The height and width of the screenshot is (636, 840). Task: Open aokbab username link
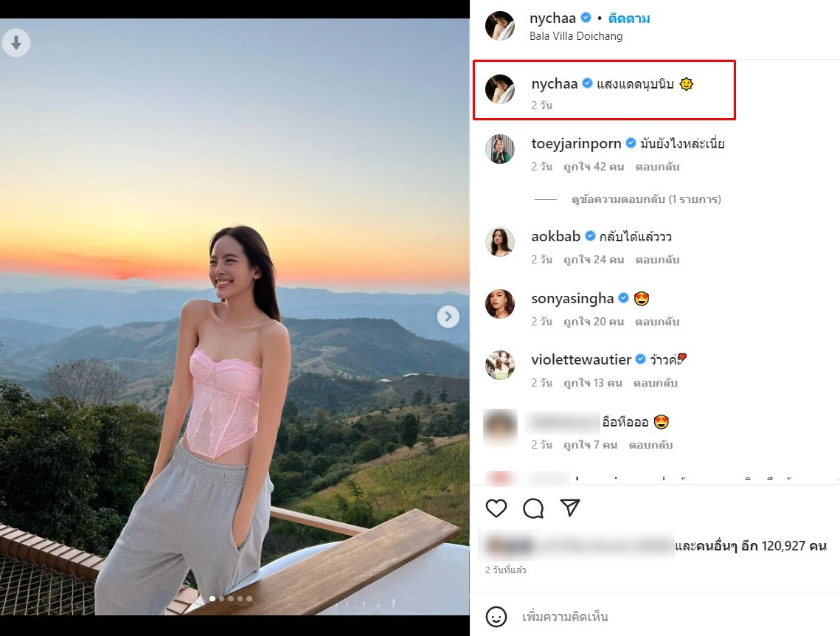(x=555, y=237)
